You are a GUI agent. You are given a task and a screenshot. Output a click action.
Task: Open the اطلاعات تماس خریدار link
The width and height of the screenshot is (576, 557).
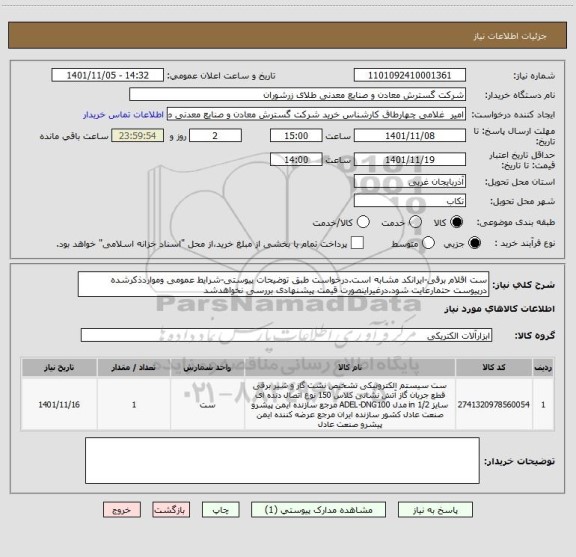click(x=123, y=115)
